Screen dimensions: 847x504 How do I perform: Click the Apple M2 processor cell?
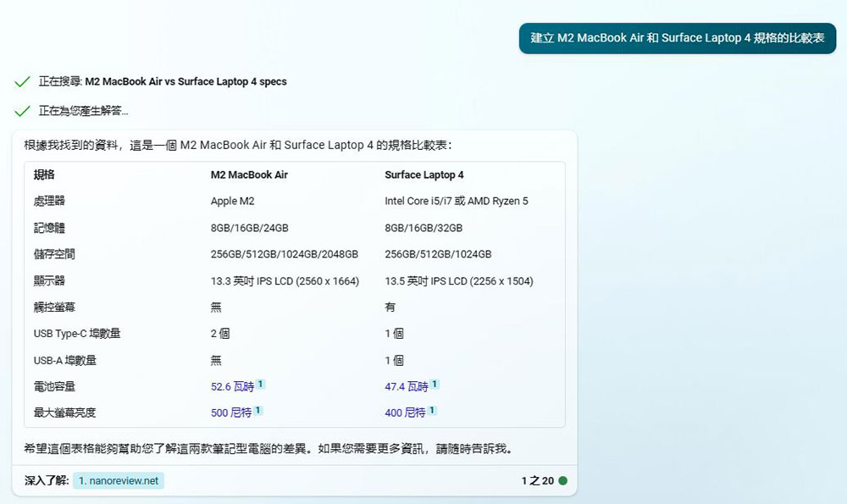(232, 201)
